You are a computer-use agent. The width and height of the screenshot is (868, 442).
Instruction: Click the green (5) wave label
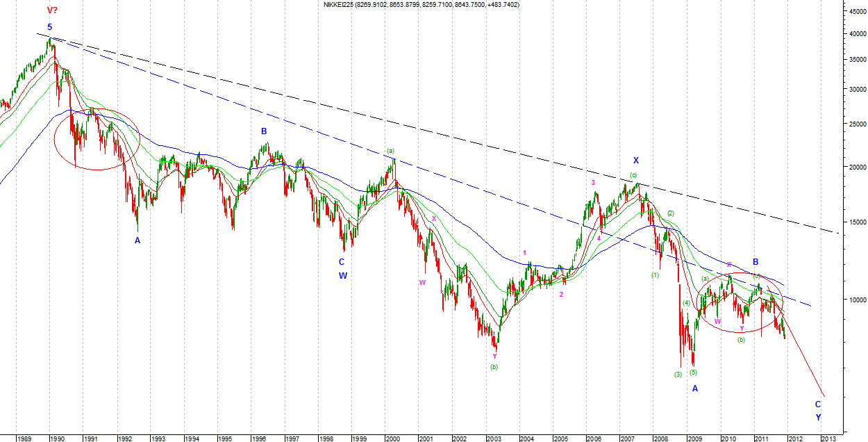pyautogui.click(x=693, y=372)
